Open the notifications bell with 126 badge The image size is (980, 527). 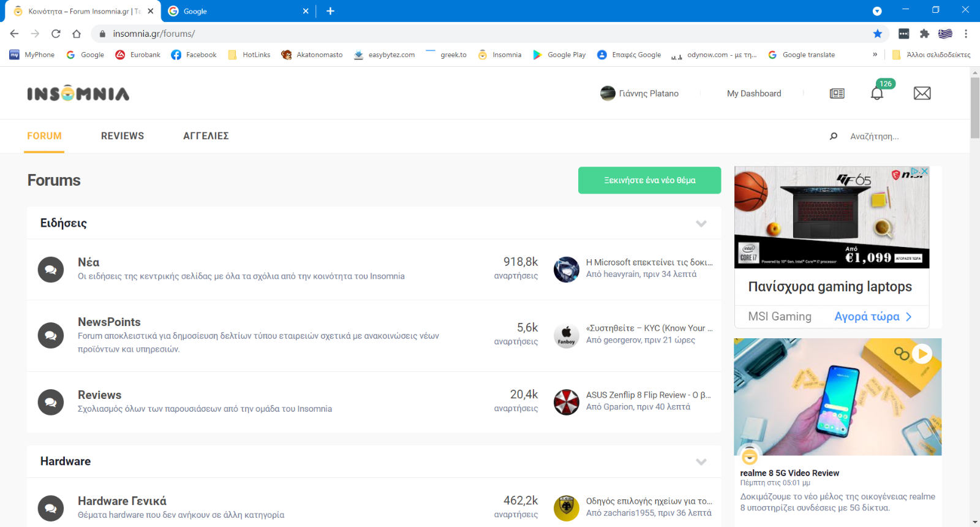tap(877, 93)
